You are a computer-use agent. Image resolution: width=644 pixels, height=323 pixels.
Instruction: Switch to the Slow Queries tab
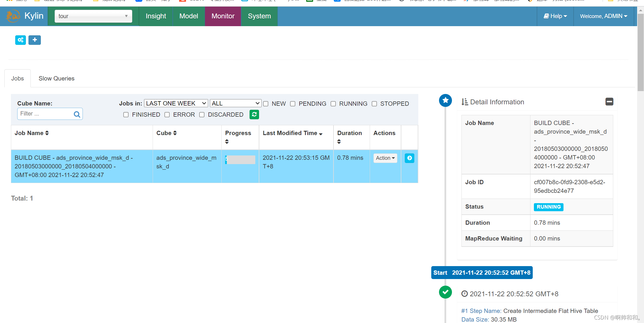tap(56, 78)
